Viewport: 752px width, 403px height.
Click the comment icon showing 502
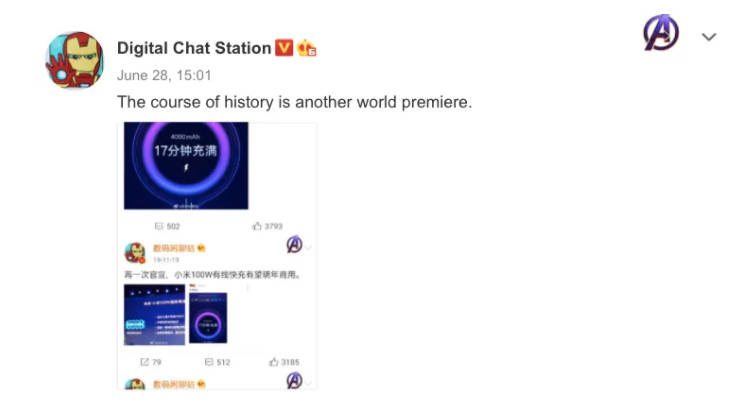coord(159,226)
